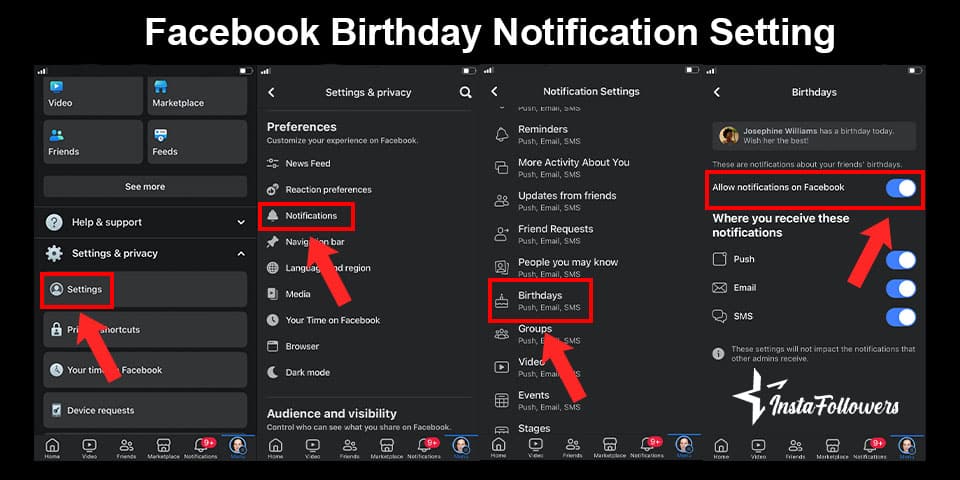Disable Email birthday notifications
This screenshot has height=480, width=960.
pos(901,288)
